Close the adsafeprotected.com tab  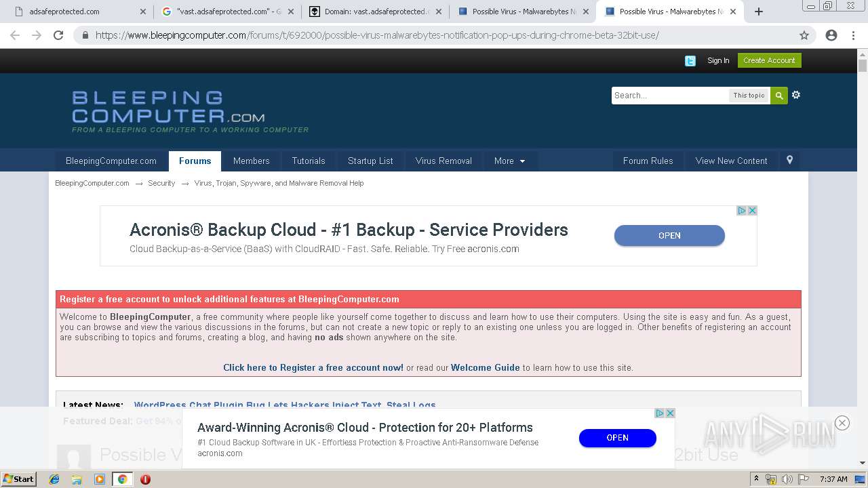[142, 12]
